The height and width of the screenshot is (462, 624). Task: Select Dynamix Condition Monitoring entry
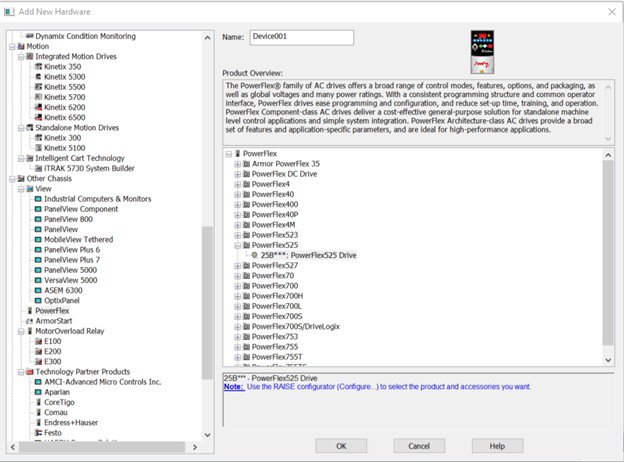[x=86, y=36]
